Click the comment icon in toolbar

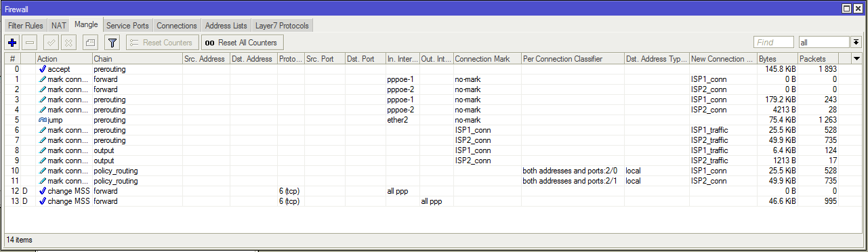[90, 43]
